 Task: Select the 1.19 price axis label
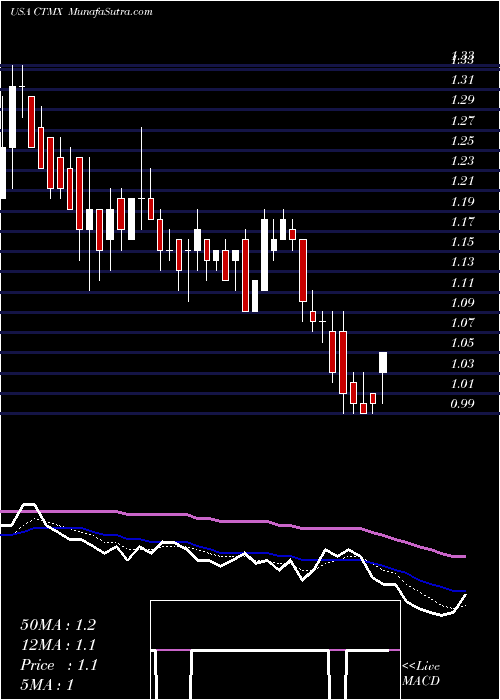point(462,202)
